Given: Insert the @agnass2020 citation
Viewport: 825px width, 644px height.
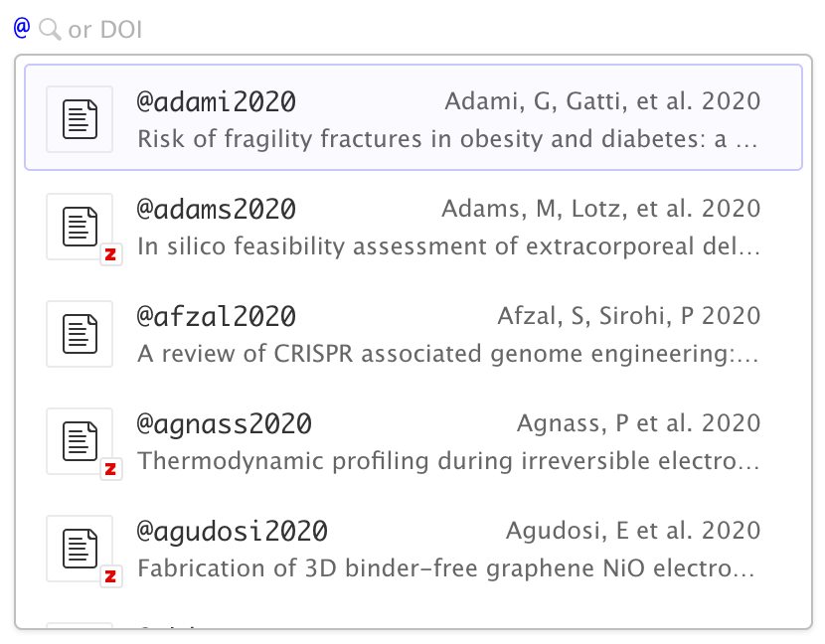Looking at the screenshot, I should pos(224,424).
